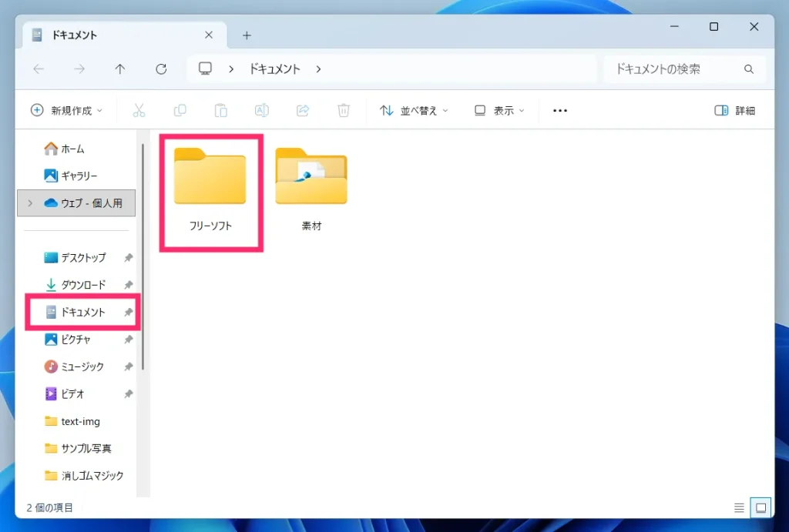
Task: Click the Share icon in toolbar
Action: (302, 110)
